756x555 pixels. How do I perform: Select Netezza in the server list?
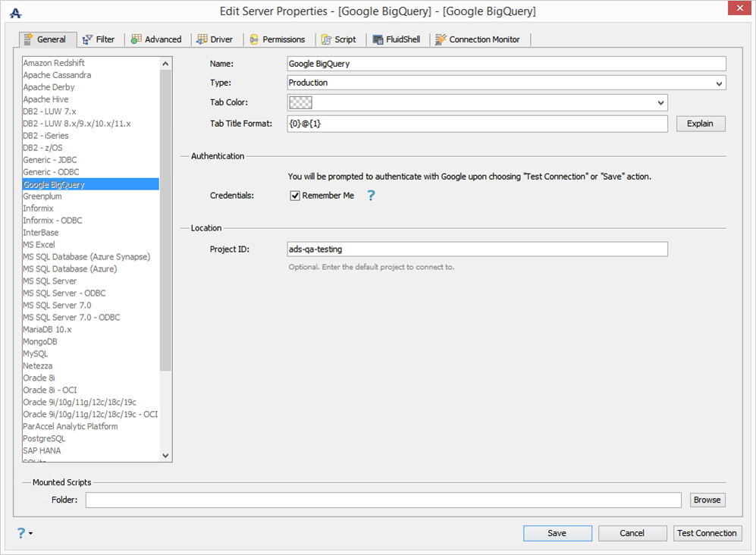[x=91, y=365]
